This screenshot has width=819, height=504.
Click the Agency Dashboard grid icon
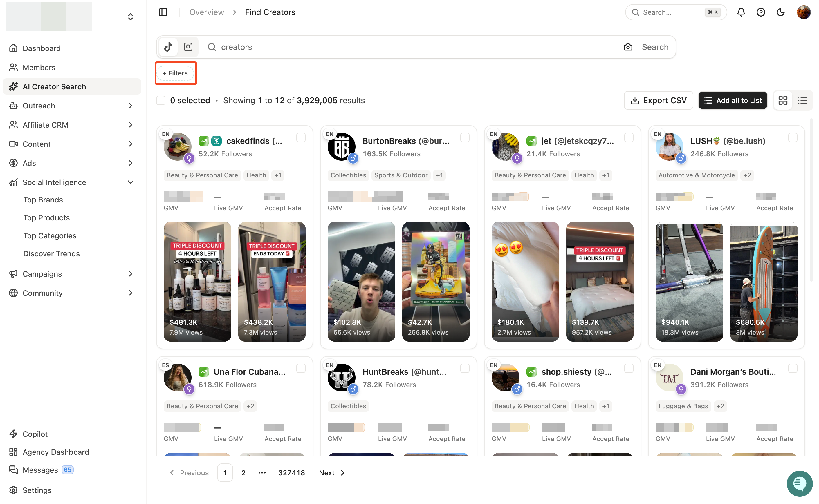point(13,452)
